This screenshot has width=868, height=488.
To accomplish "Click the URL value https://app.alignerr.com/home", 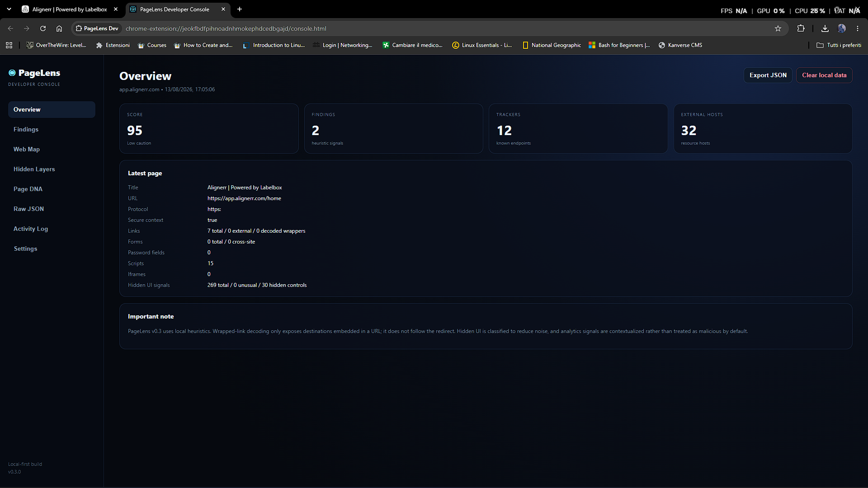I will click(244, 198).
